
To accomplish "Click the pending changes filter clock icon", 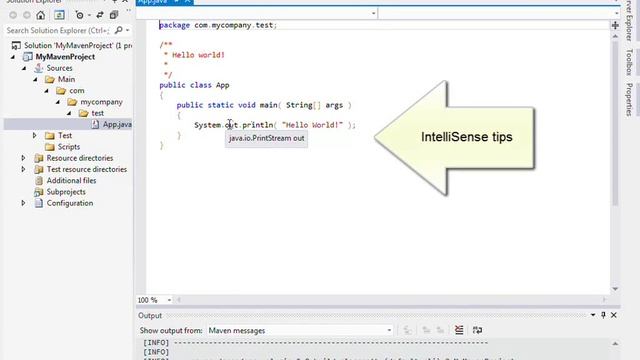I will coord(80,16).
